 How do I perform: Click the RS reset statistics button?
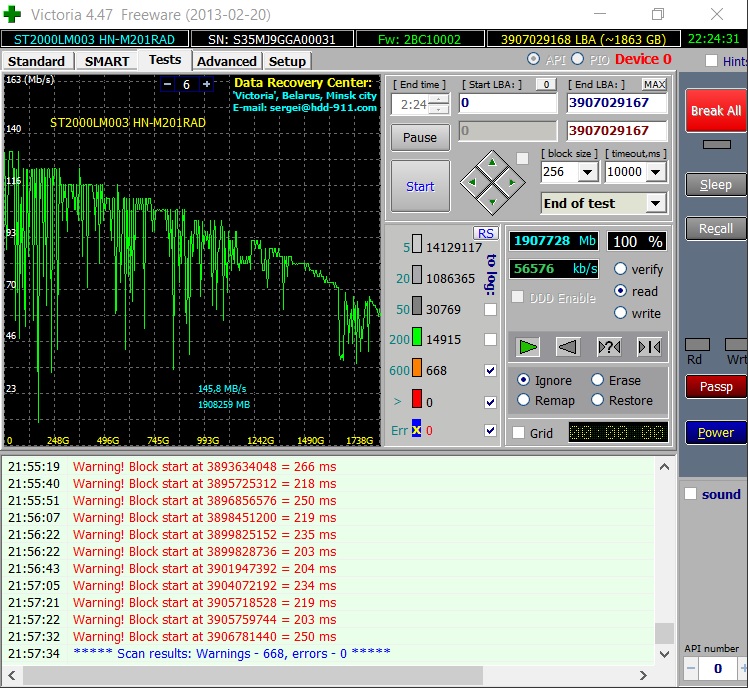[x=485, y=233]
